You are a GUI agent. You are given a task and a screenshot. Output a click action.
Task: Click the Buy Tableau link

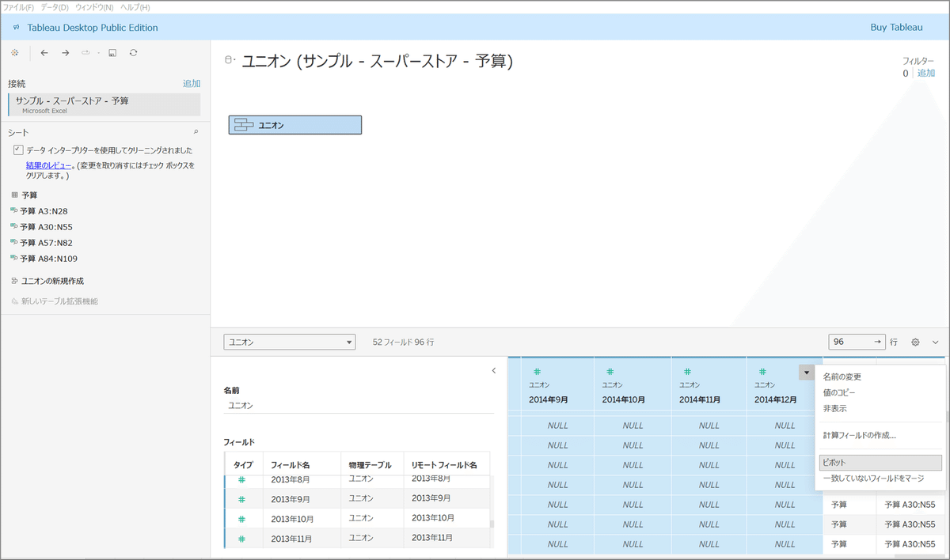(x=896, y=27)
